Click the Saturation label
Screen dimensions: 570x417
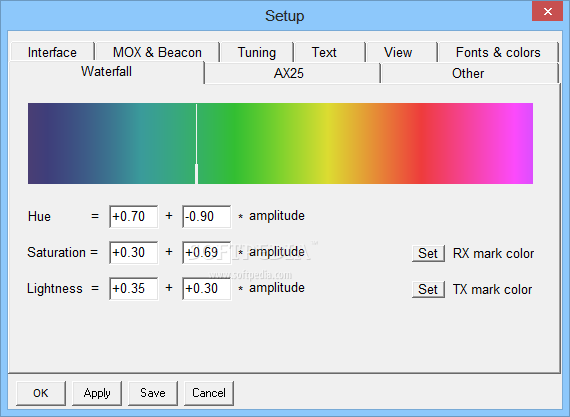click(x=56, y=252)
